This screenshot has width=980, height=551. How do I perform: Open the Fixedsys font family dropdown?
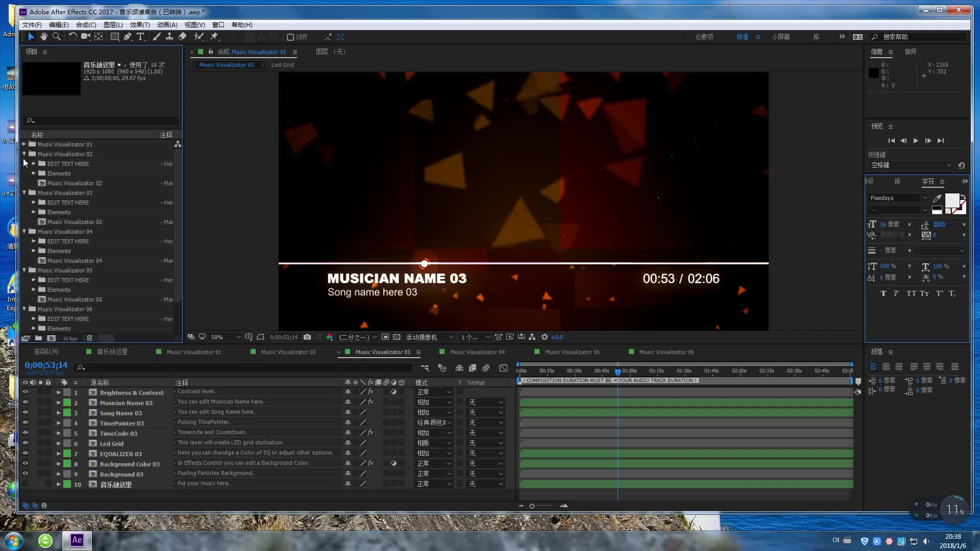(x=898, y=198)
